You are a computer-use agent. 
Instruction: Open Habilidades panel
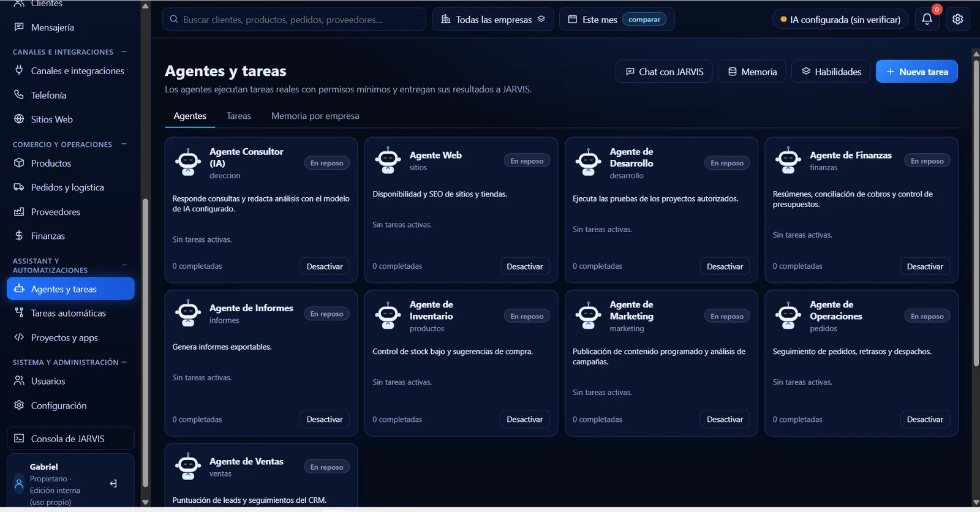pyautogui.click(x=831, y=72)
